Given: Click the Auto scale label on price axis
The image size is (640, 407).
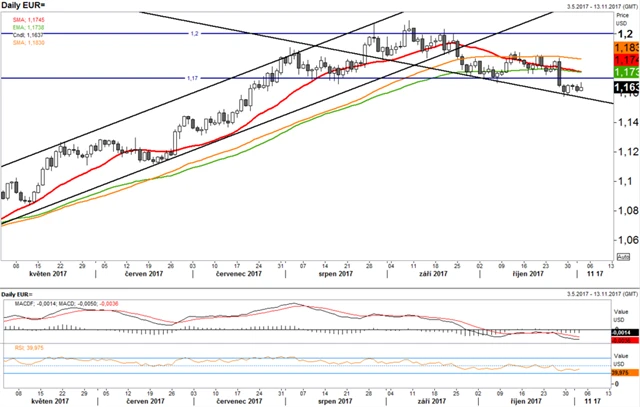Looking at the screenshot, I should (x=624, y=257).
